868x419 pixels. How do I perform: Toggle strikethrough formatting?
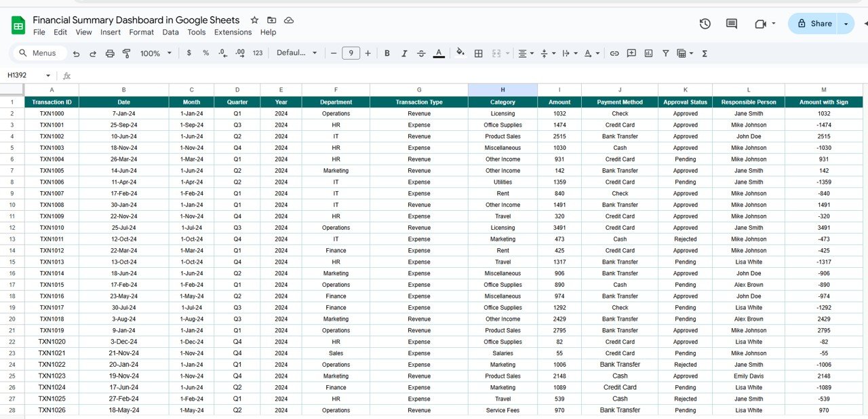[421, 54]
